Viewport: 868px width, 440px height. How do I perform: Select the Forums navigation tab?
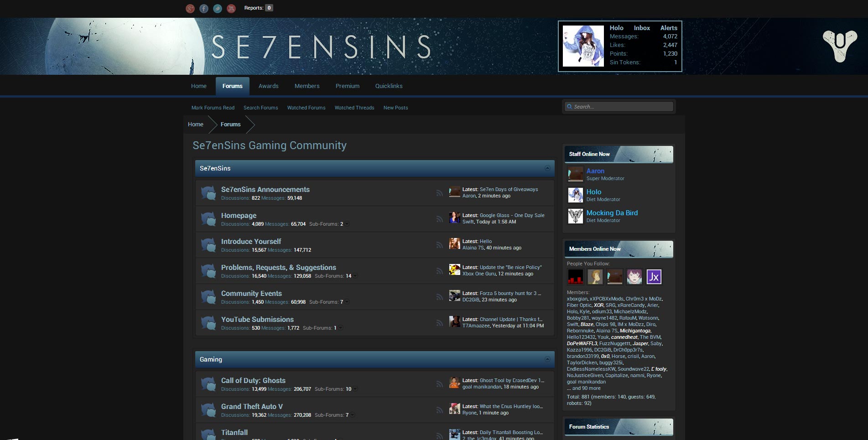233,86
